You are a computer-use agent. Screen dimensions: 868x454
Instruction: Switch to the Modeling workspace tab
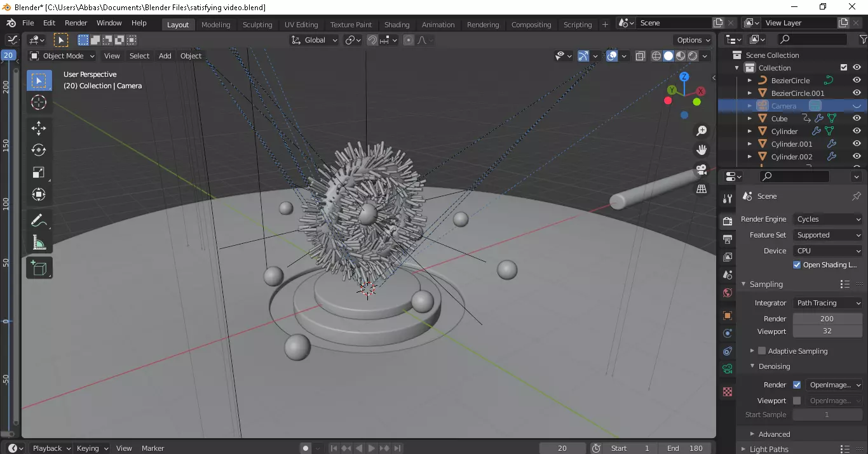click(216, 25)
